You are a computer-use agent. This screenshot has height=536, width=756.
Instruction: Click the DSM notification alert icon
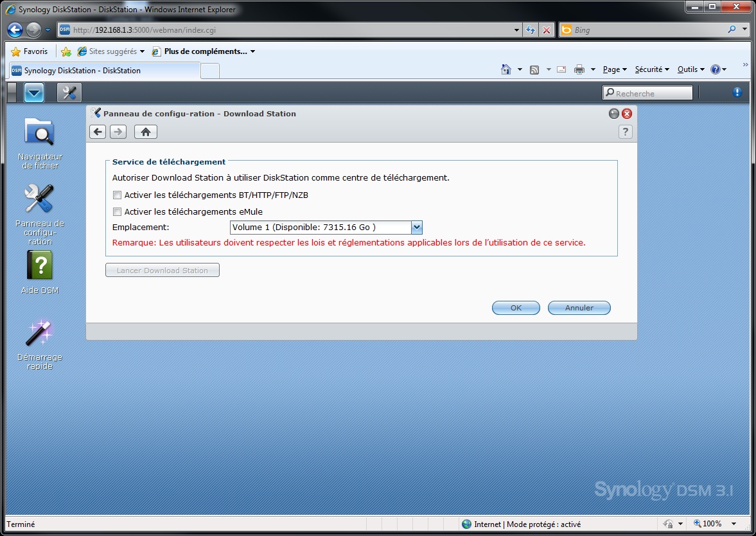click(x=737, y=92)
